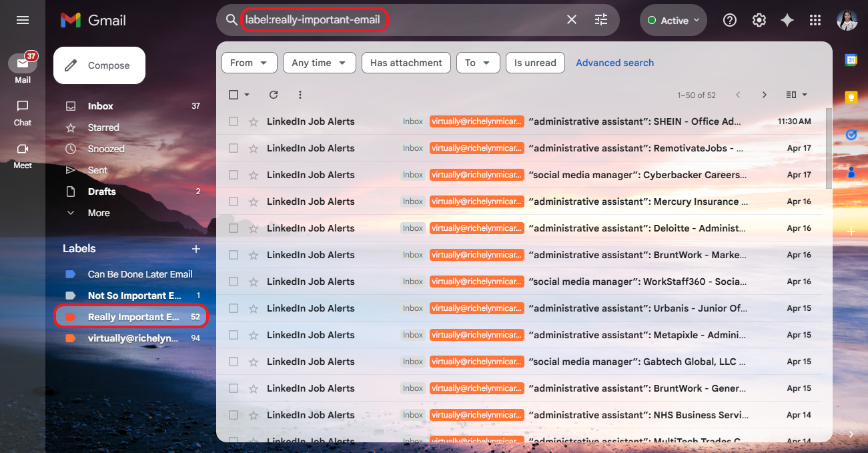Open the Support help icon
This screenshot has height=453, width=868.
(730, 20)
